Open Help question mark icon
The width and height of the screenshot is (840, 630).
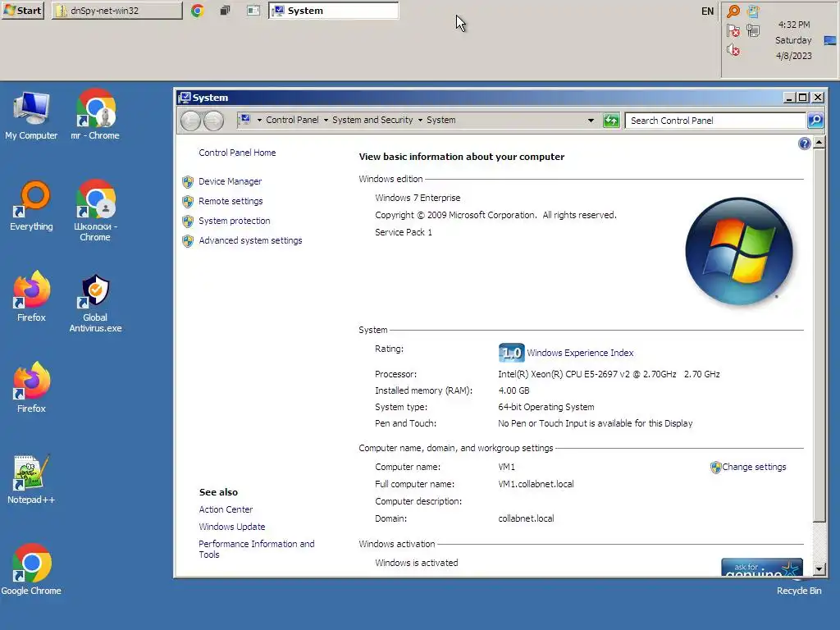(x=804, y=143)
